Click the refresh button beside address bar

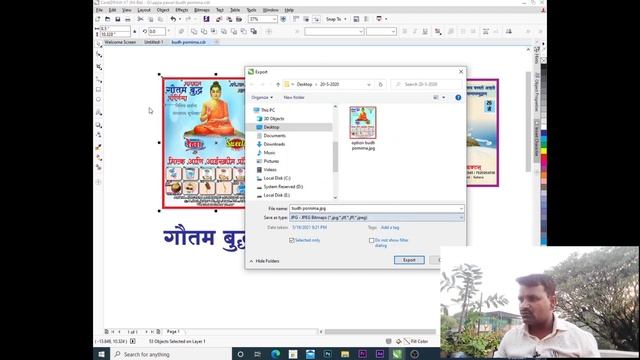coord(380,84)
